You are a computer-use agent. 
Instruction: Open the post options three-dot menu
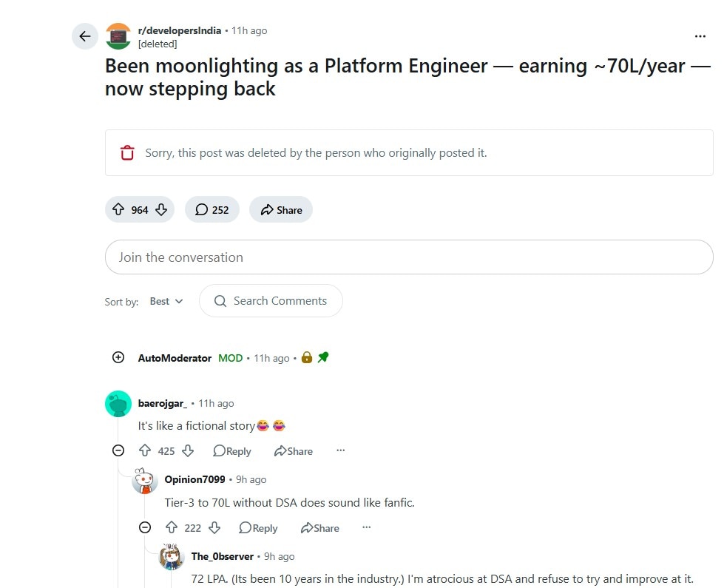700,36
